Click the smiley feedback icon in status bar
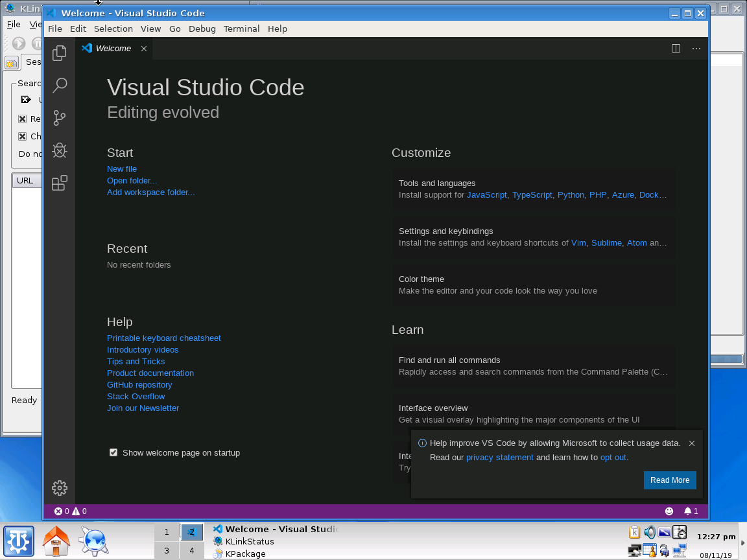 (669, 511)
